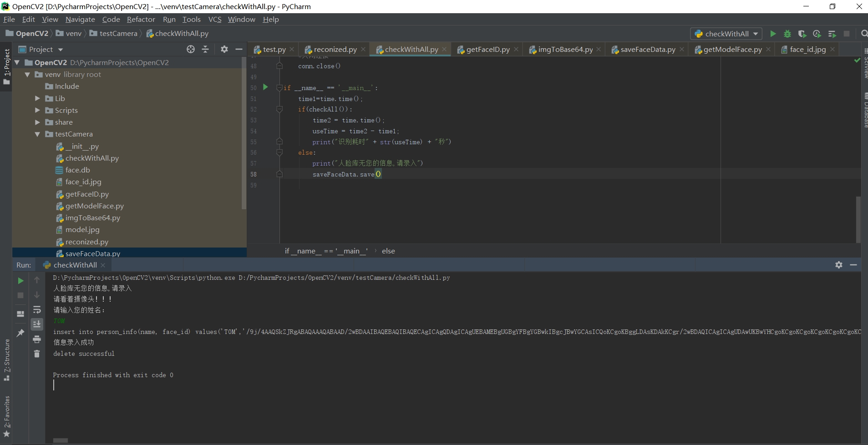Viewport: 868px width, 445px height.
Task: Toggle scroll to end in console
Action: click(37, 324)
